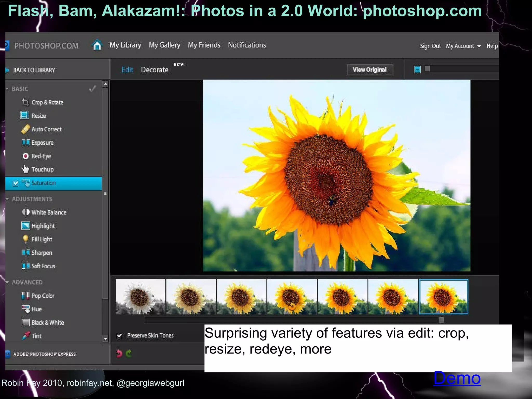Click the red Undo arrow icon

[x=119, y=353]
